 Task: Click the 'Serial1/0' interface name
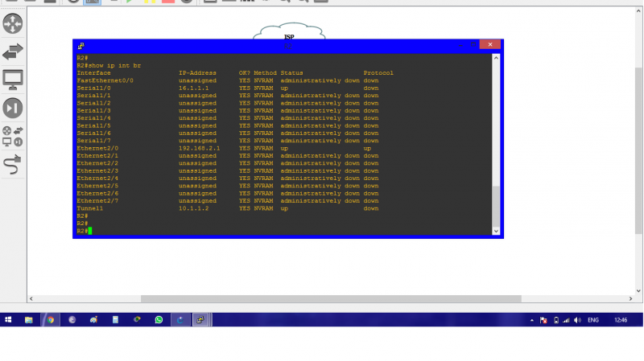[93, 88]
